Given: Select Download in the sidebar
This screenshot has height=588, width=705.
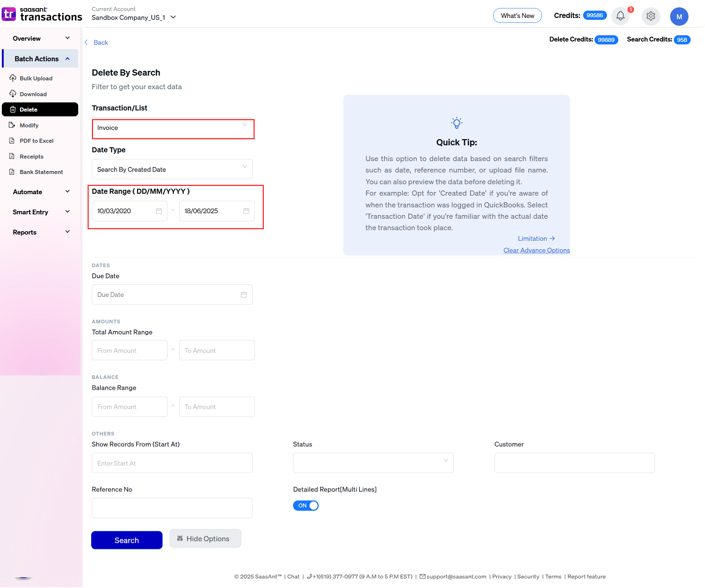Looking at the screenshot, I should pos(33,94).
